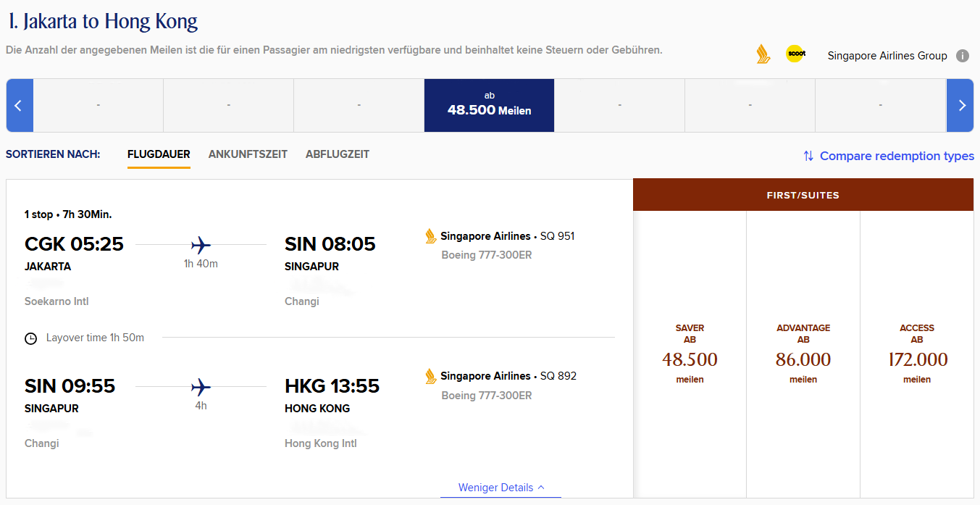Click the sort arrows icon near Compare redemption types
980x505 pixels.
pyautogui.click(x=808, y=156)
